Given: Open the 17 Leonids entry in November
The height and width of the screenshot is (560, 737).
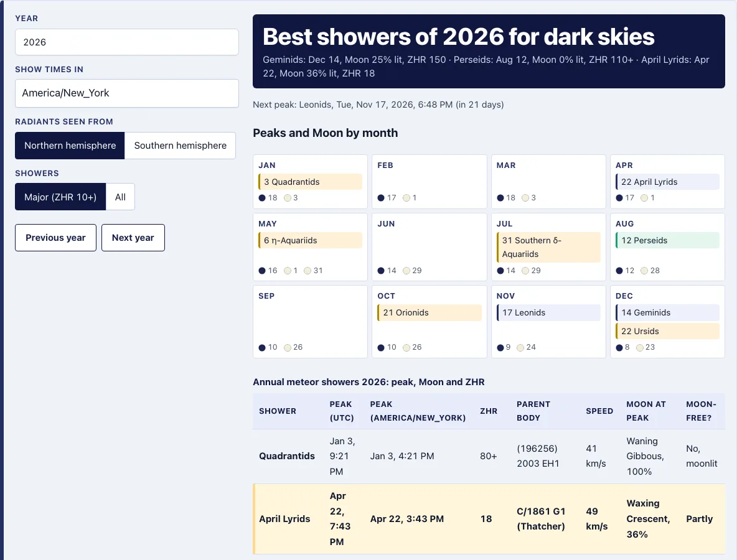Looking at the screenshot, I should 548,312.
